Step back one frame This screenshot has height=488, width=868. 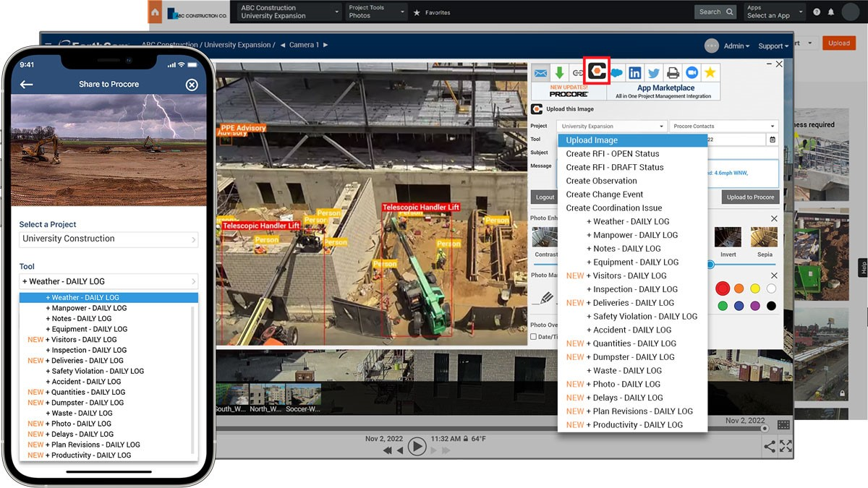pos(400,450)
